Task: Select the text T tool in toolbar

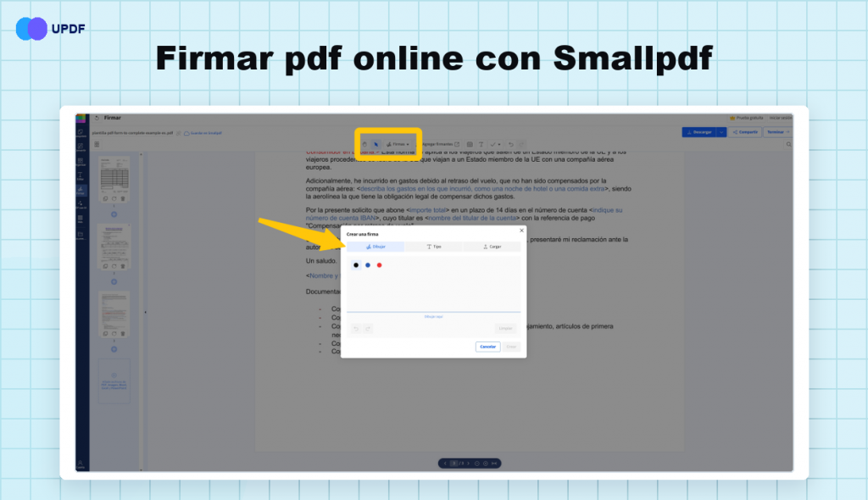Action: [481, 145]
